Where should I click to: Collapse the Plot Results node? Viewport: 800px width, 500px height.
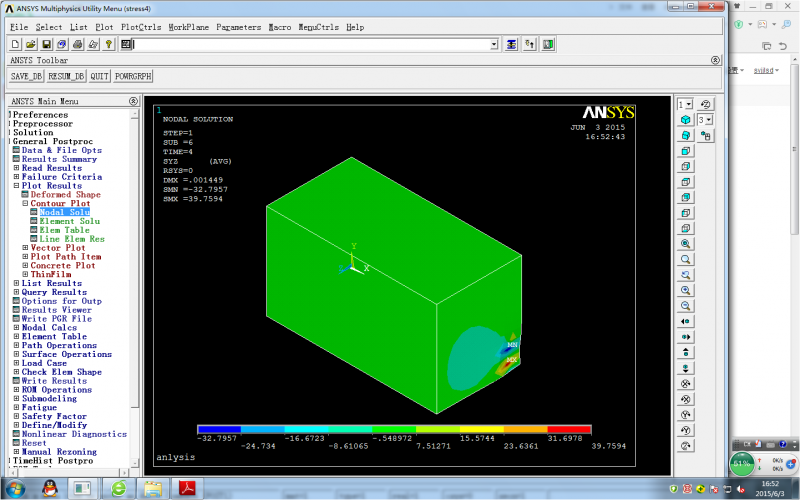16,186
